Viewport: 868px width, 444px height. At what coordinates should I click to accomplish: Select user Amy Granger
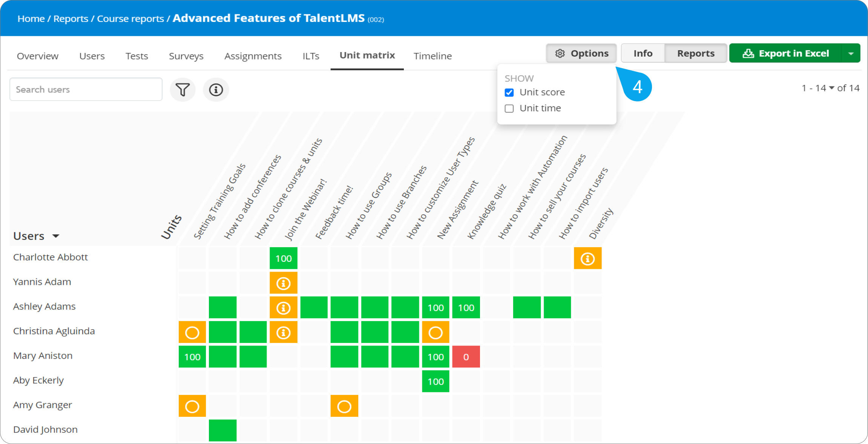tap(42, 405)
